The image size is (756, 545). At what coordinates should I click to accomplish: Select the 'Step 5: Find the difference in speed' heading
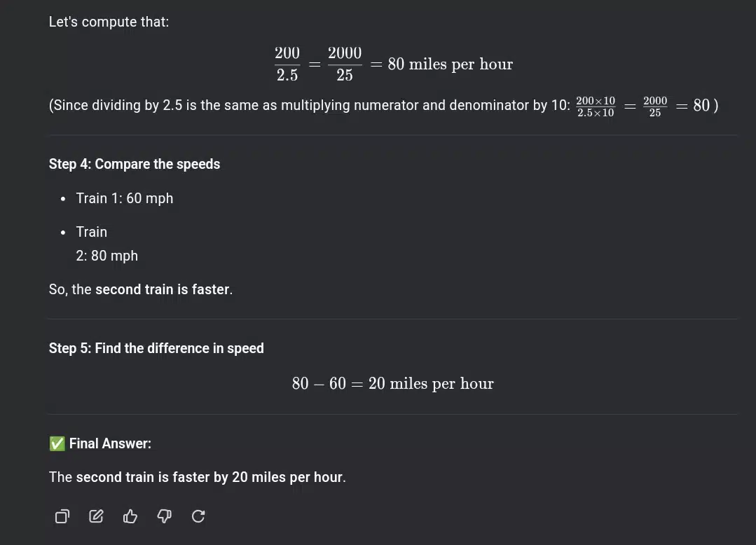coord(156,348)
